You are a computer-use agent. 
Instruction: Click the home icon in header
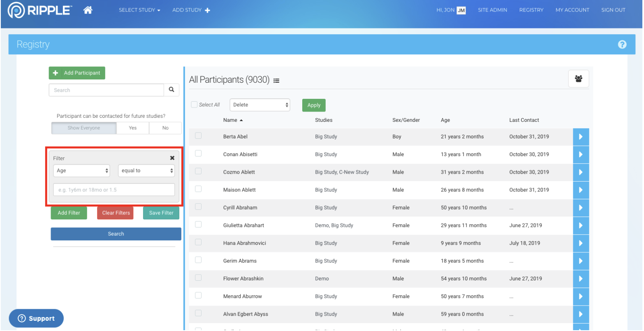(88, 10)
